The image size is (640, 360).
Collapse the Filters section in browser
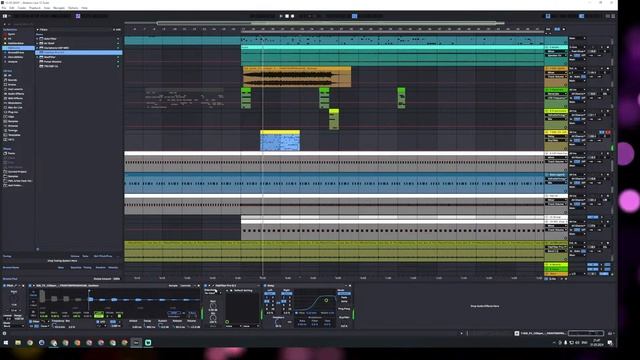[x=38, y=29]
